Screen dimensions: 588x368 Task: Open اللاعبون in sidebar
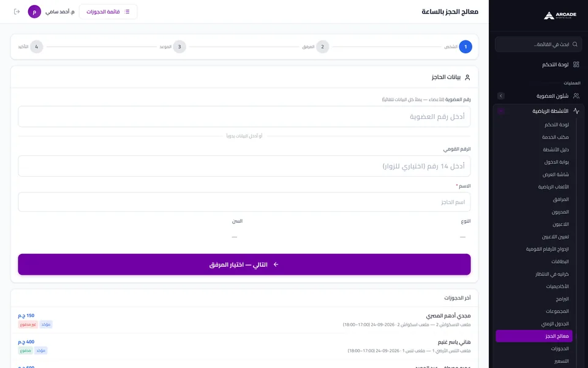560,224
